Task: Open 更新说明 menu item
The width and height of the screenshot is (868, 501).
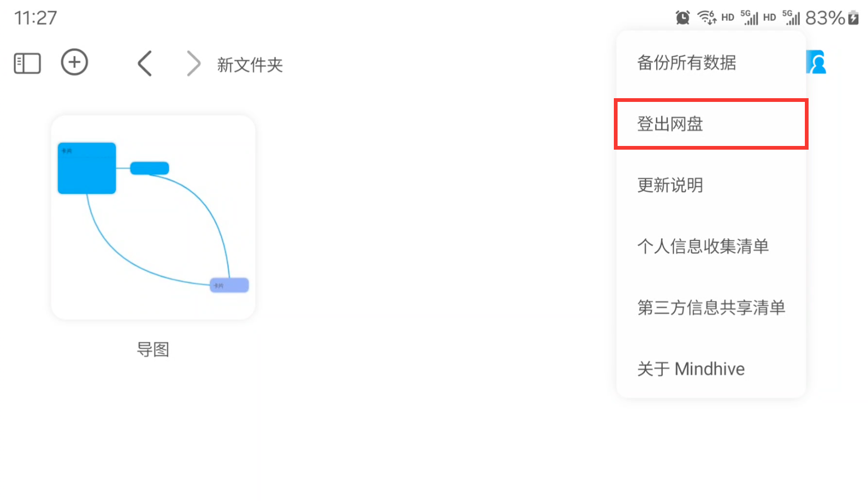Action: 670,185
